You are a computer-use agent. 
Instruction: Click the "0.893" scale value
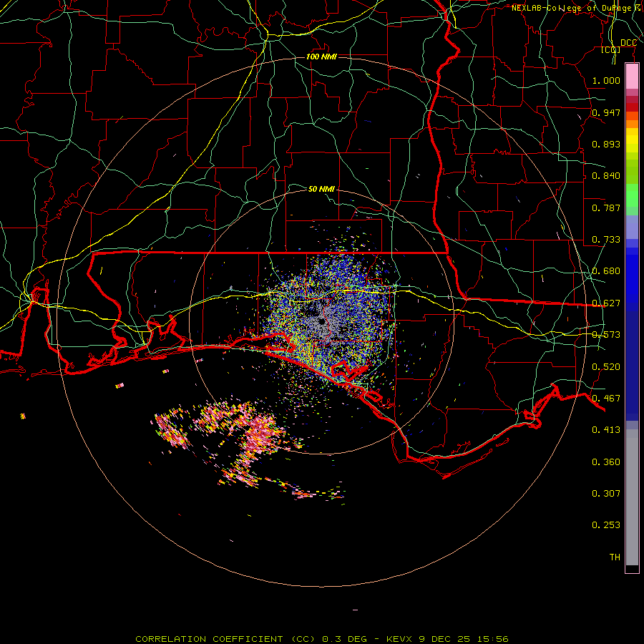[606, 144]
